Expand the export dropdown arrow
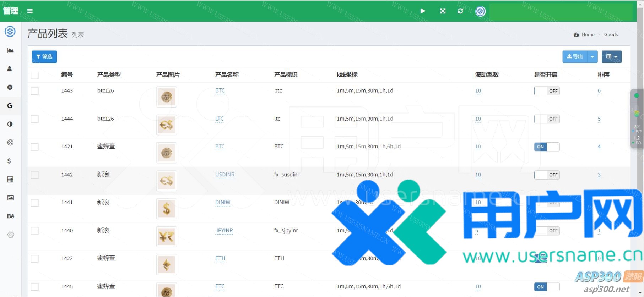Viewport: 644px width, 297px height. (592, 57)
